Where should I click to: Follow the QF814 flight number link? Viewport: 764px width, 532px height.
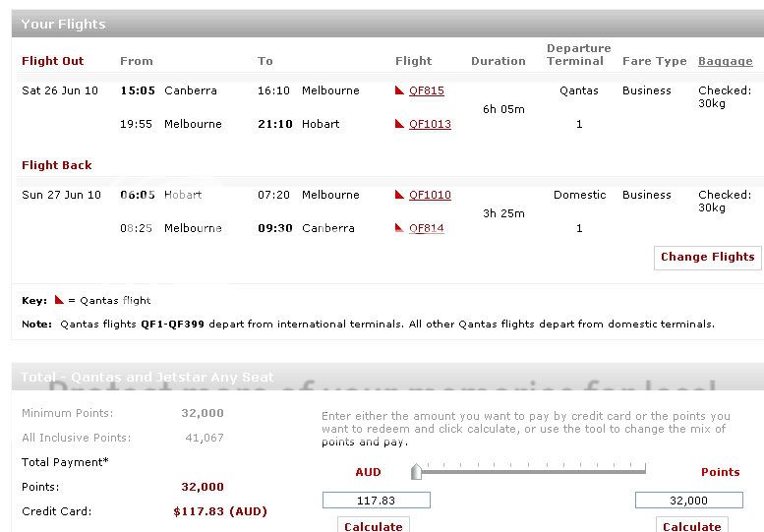click(x=426, y=228)
